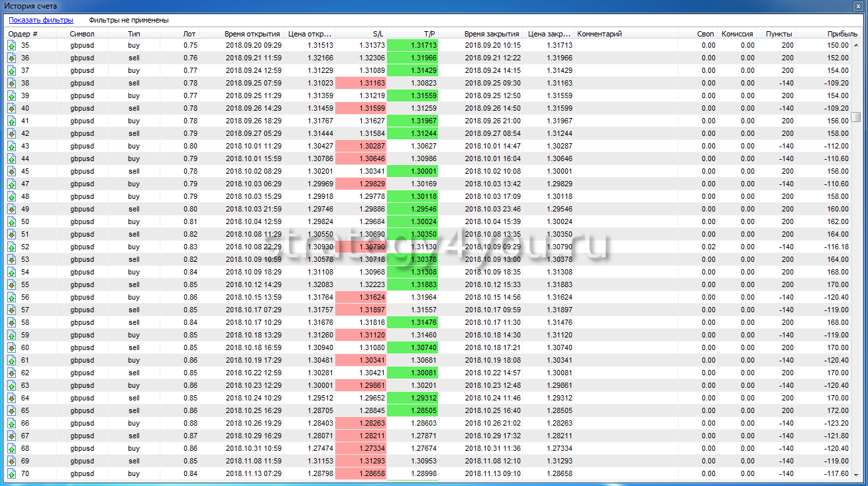Click the Пункты column header
The image size is (868, 486).
tap(779, 34)
